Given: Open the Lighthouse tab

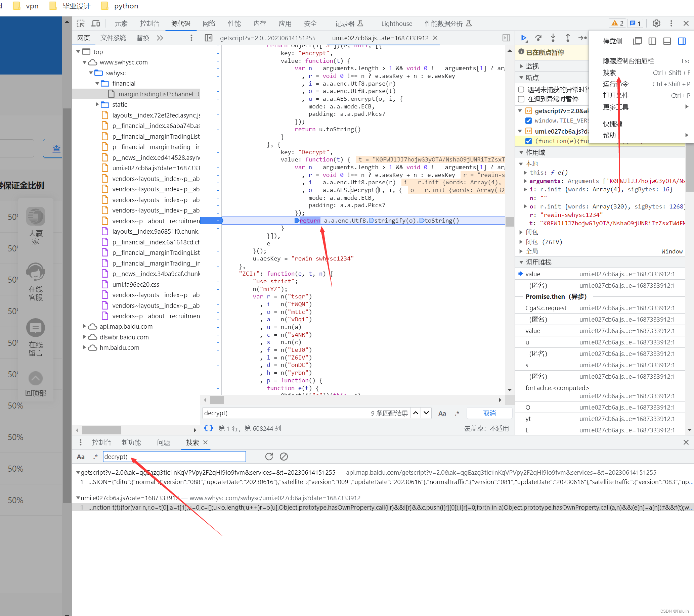Looking at the screenshot, I should click(397, 23).
